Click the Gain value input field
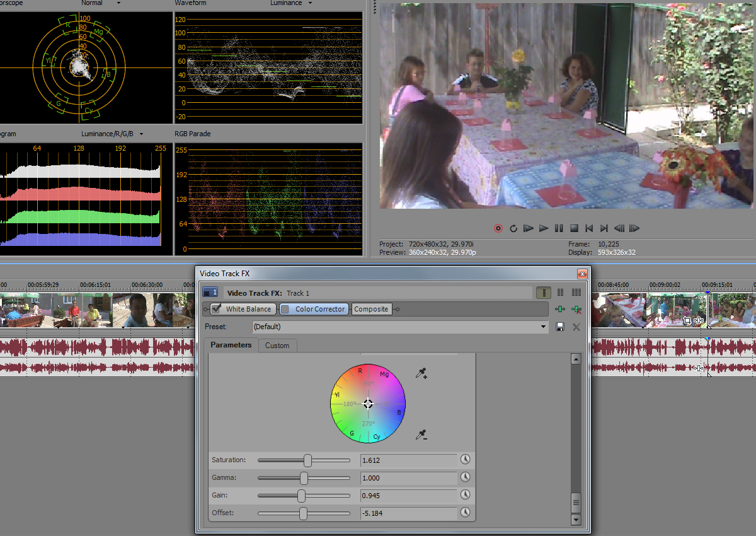Viewport: 756px width, 536px height. tap(408, 495)
